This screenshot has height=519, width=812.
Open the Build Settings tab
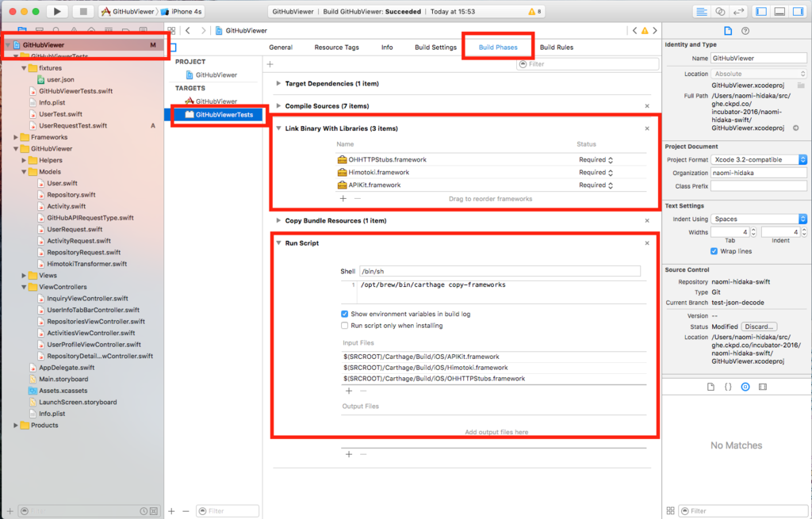coord(435,47)
